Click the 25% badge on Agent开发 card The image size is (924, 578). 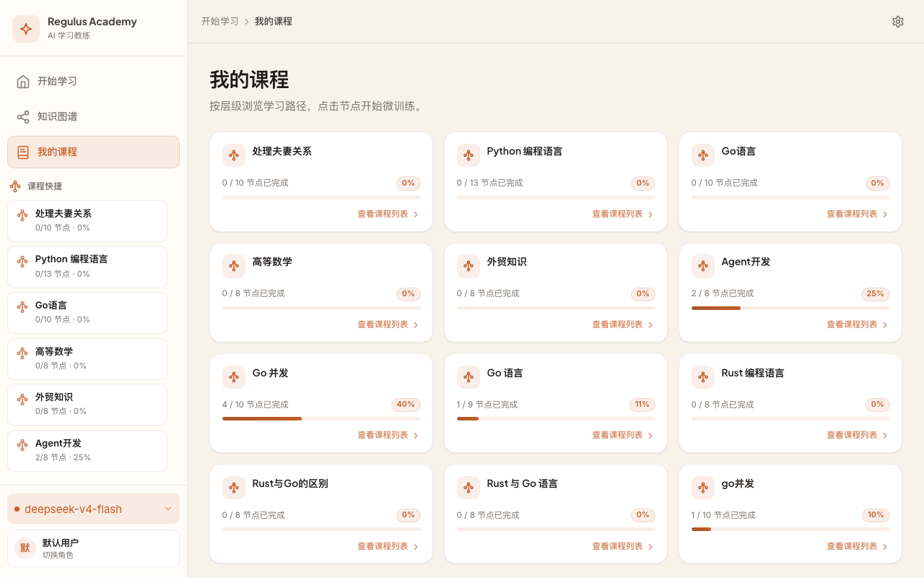pyautogui.click(x=875, y=294)
